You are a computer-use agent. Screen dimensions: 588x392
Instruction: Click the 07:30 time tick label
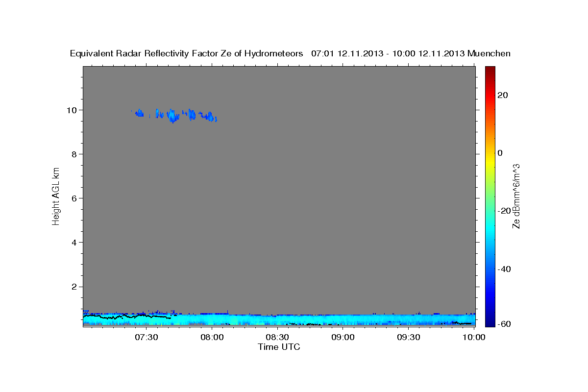click(146, 337)
